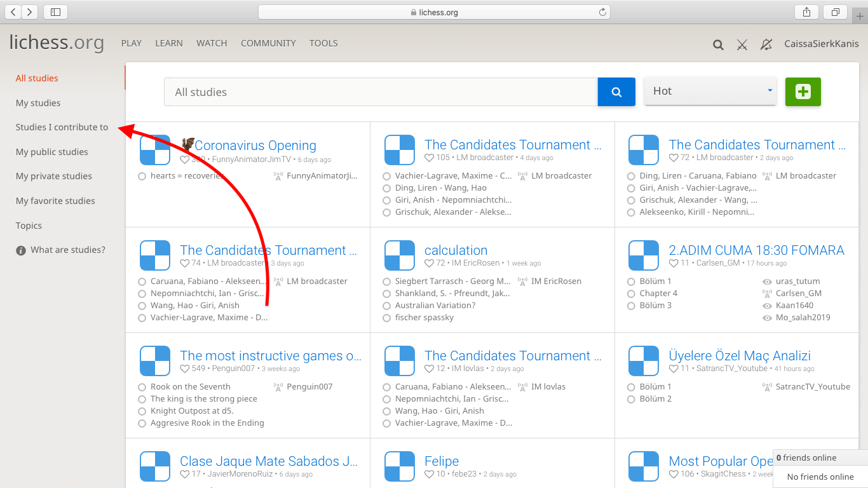Open the calculation study title
The image size is (868, 488).
pyautogui.click(x=456, y=250)
